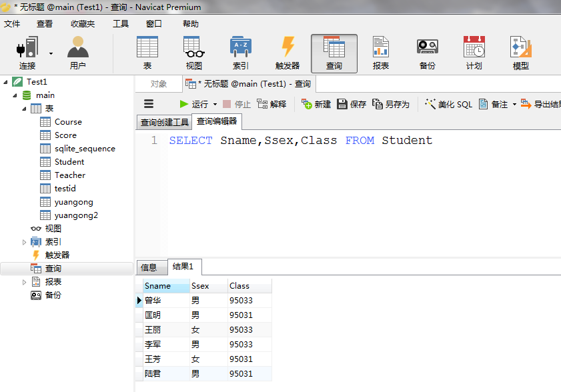
Task: Open the Index (索引) toolbar icon
Action: [240, 53]
